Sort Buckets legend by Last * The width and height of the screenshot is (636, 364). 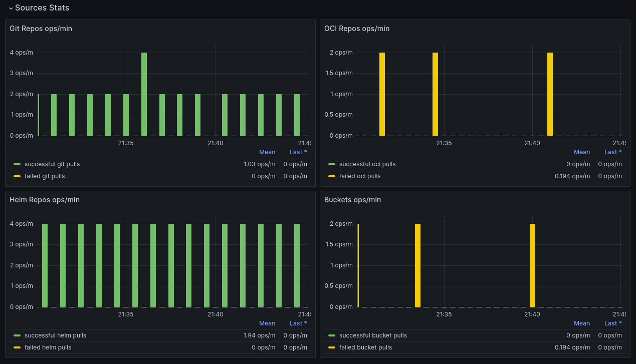click(x=612, y=323)
